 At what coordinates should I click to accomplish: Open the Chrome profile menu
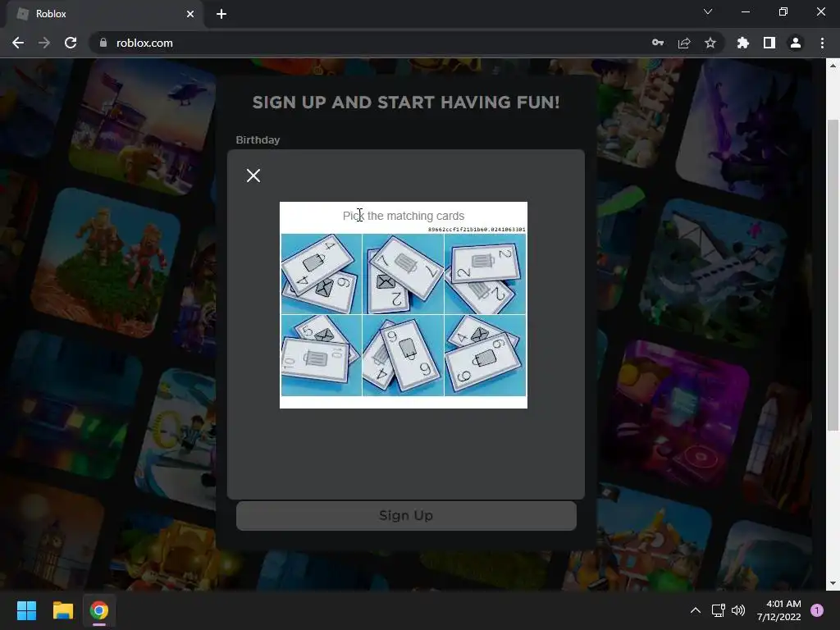tap(796, 43)
